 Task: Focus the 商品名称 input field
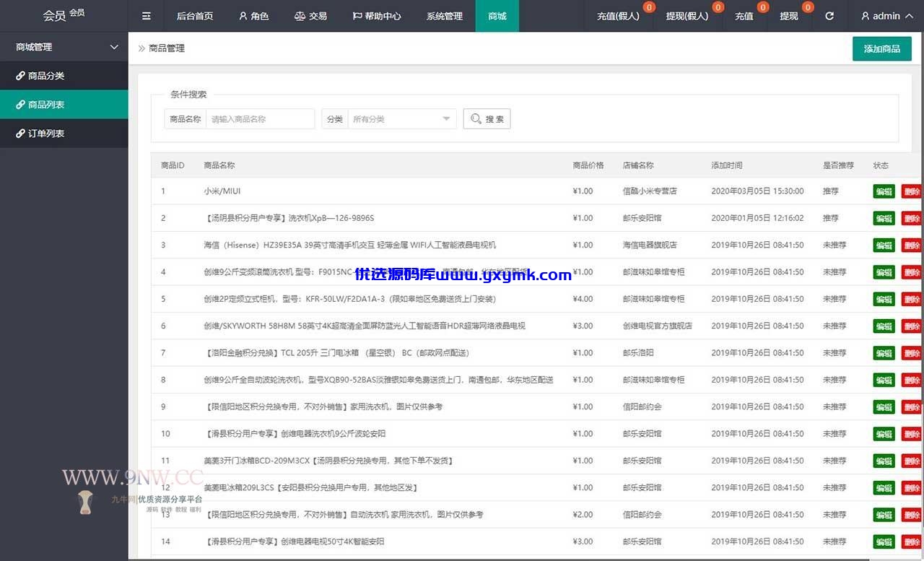pyautogui.click(x=261, y=119)
